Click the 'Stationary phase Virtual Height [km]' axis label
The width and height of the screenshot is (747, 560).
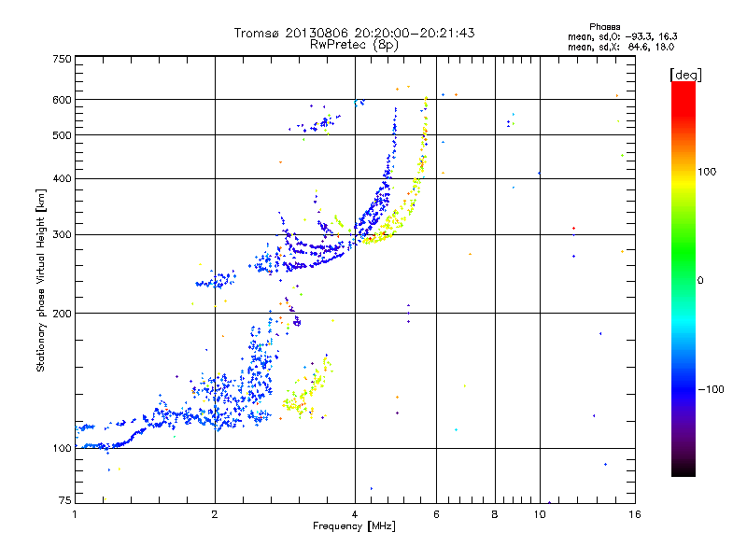tap(41, 281)
